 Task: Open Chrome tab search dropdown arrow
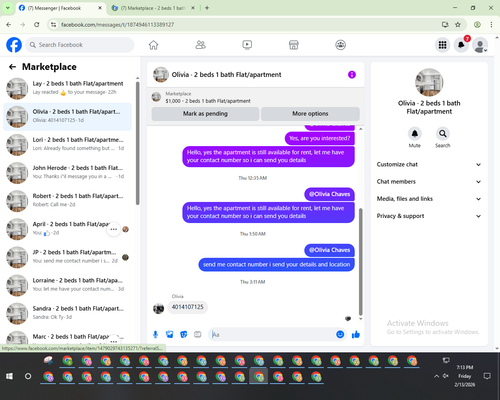click(x=8, y=8)
